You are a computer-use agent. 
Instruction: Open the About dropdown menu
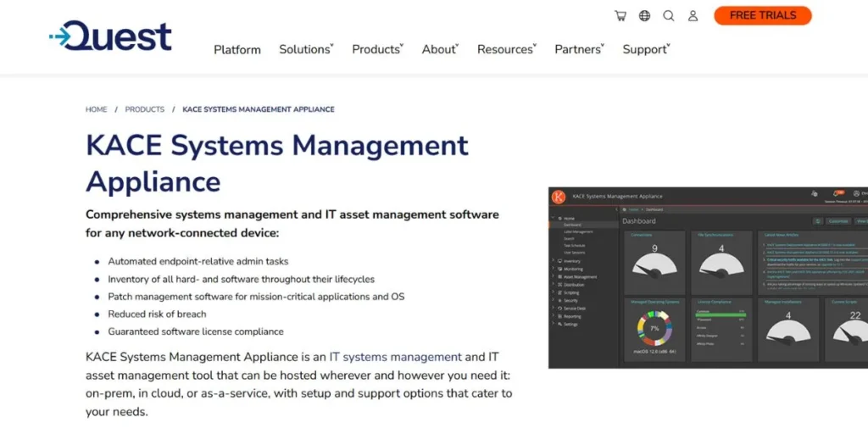tap(440, 49)
